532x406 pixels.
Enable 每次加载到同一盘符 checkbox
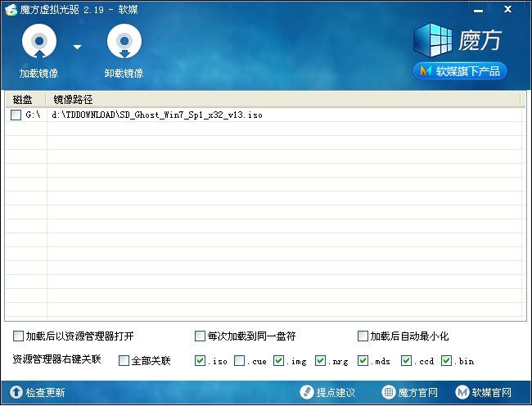point(200,336)
